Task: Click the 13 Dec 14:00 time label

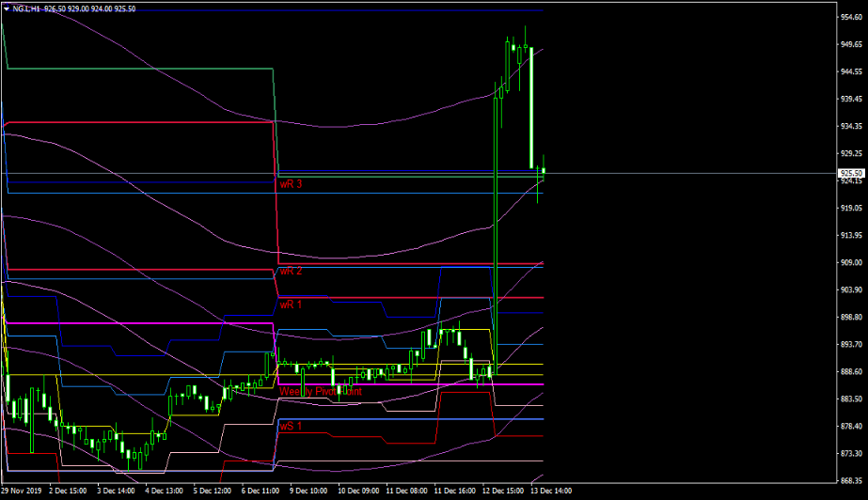Action: point(549,491)
